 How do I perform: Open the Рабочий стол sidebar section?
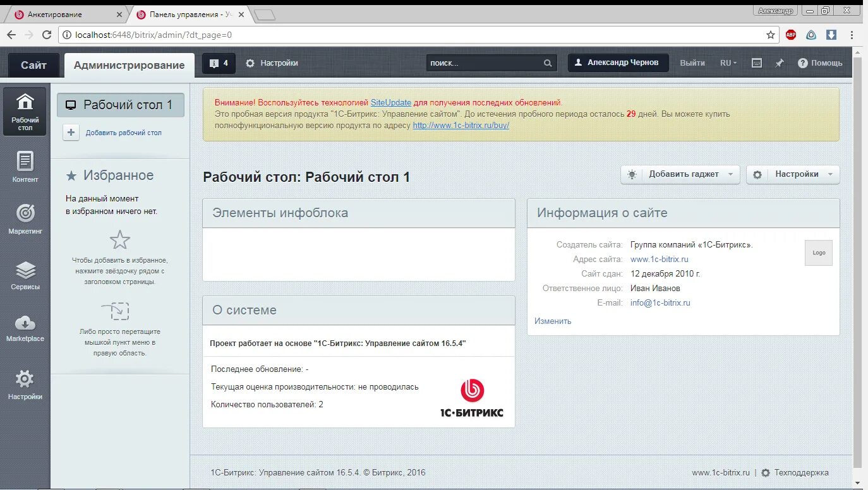tap(25, 112)
